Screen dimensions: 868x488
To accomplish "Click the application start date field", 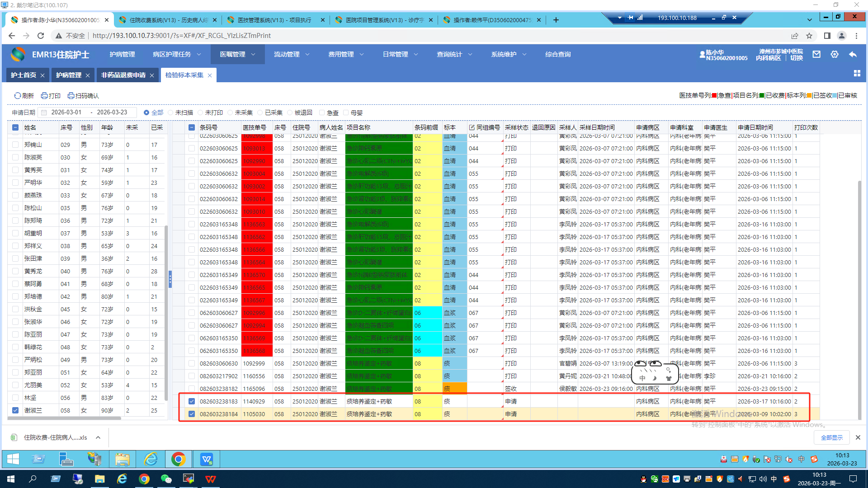I will coord(66,113).
